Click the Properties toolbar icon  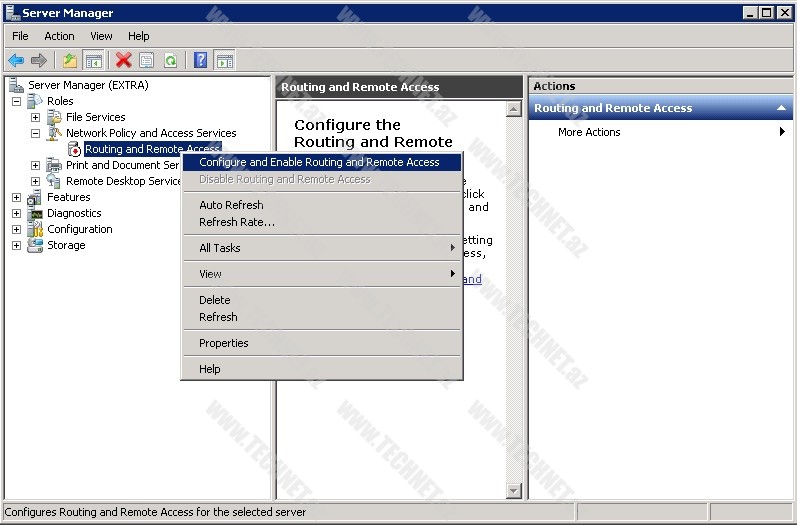147,61
